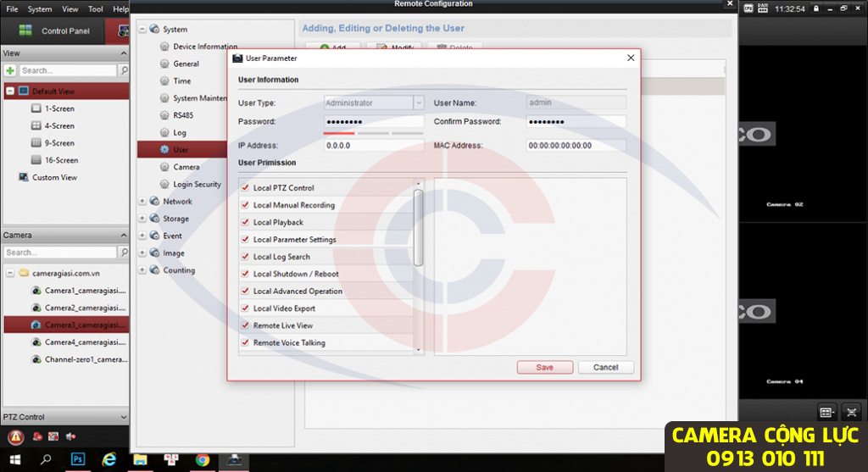
Task: Open the View menu
Action: [x=70, y=8]
